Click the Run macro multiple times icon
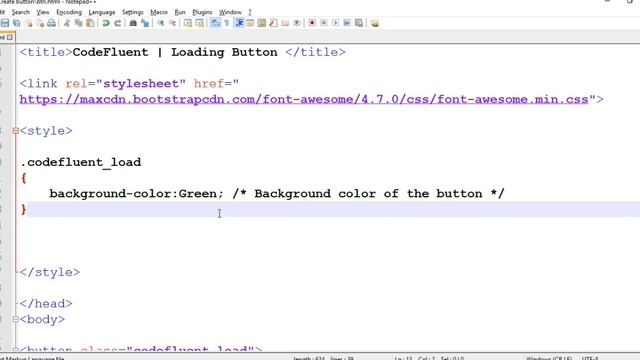640x360 pixels. (347, 23)
